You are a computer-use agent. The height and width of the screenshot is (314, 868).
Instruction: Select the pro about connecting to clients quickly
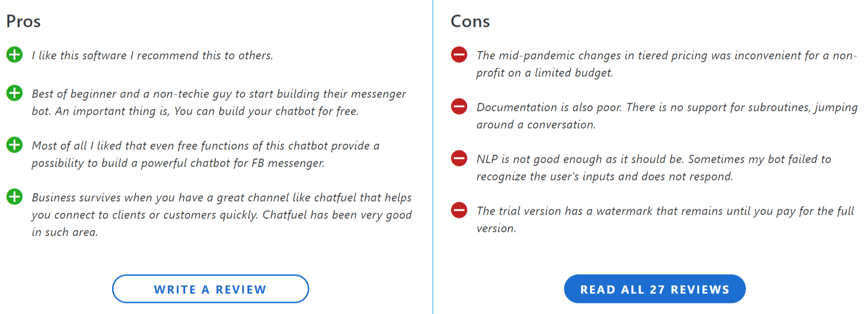pos(221,215)
